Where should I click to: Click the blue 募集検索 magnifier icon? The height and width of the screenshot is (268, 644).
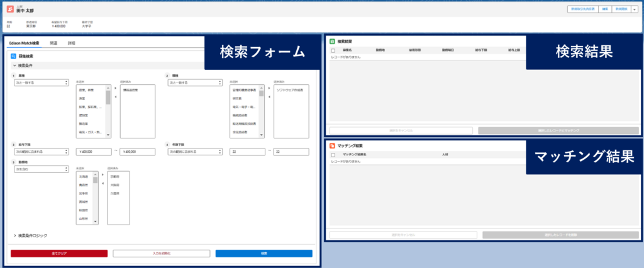click(14, 56)
